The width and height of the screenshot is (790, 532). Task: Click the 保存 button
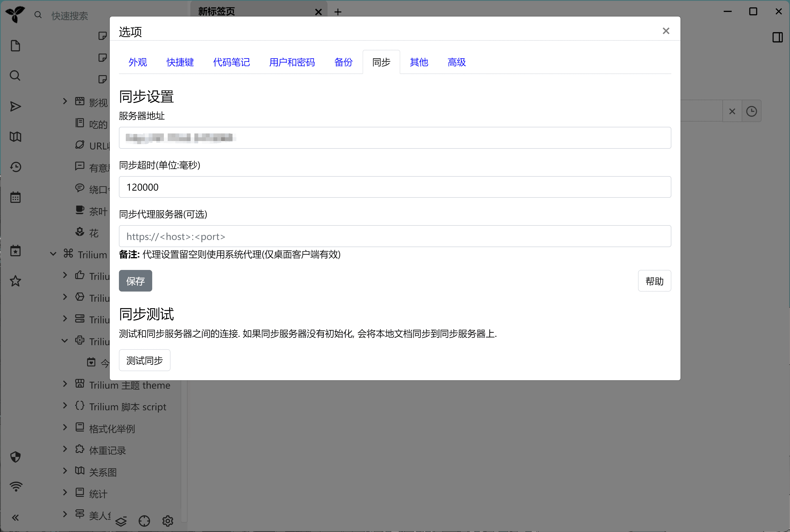coord(135,281)
